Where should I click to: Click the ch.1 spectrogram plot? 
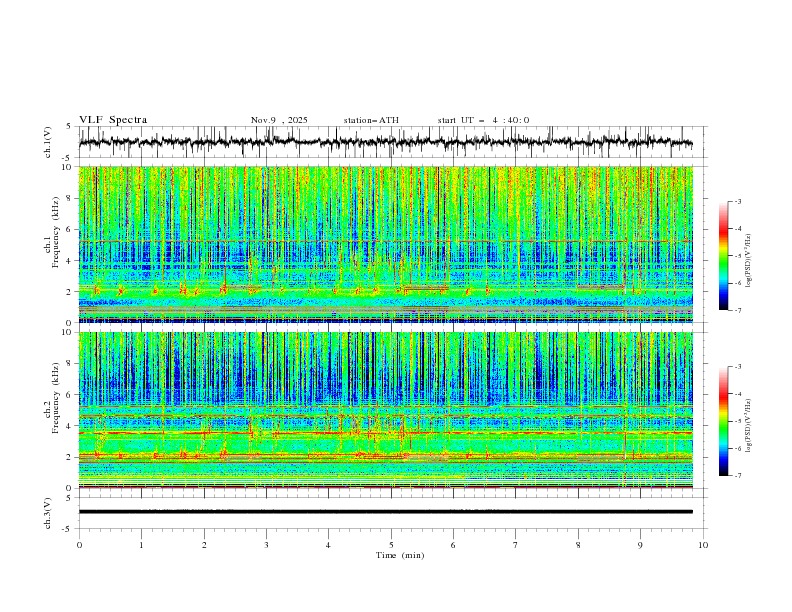click(385, 244)
